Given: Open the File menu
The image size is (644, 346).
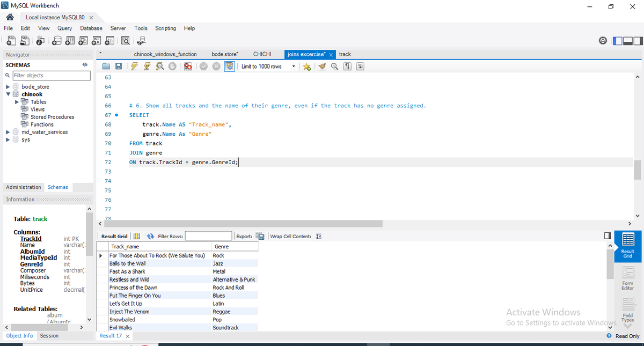Looking at the screenshot, I should click(x=9, y=28).
